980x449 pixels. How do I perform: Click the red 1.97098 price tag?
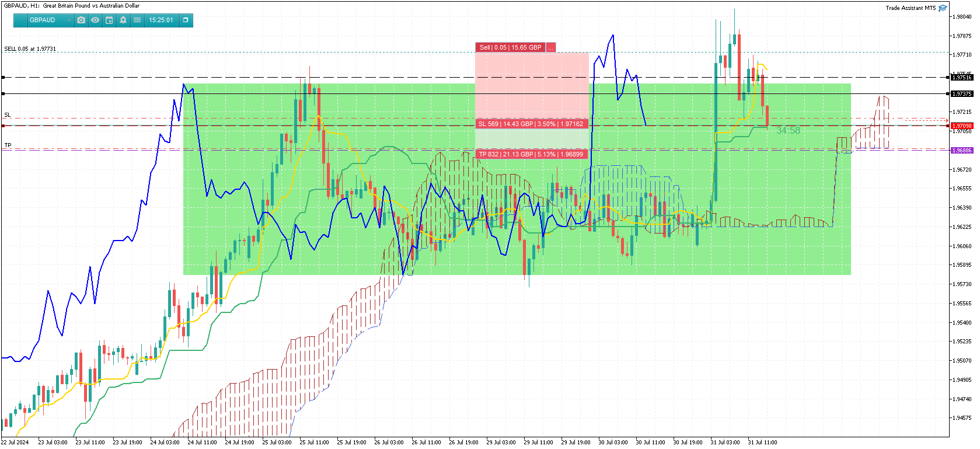(962, 126)
